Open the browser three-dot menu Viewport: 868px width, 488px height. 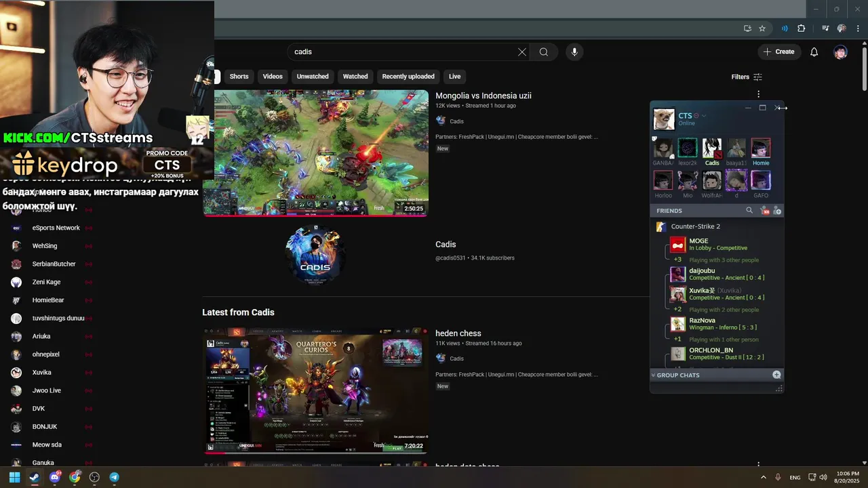click(x=859, y=28)
